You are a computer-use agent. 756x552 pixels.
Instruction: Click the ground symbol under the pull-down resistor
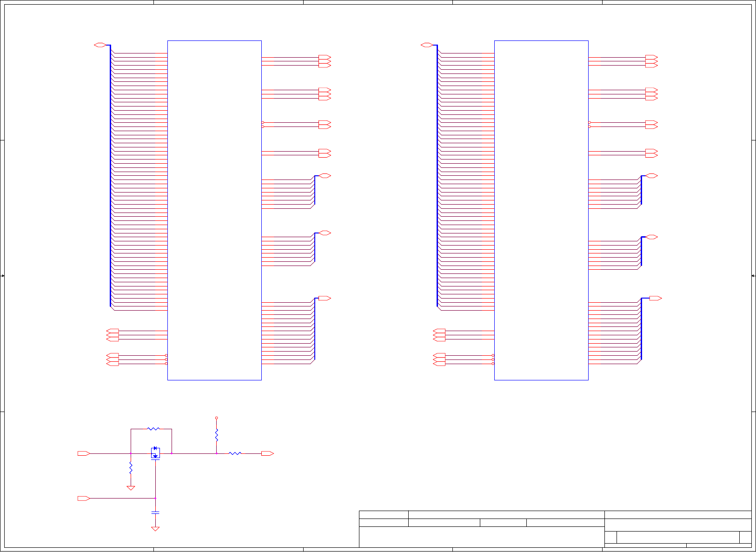(131, 488)
